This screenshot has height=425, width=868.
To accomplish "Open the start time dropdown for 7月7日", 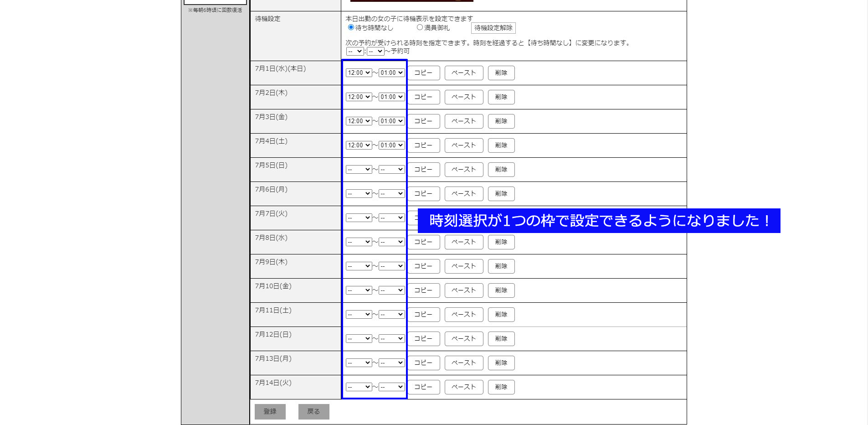I will [x=359, y=218].
